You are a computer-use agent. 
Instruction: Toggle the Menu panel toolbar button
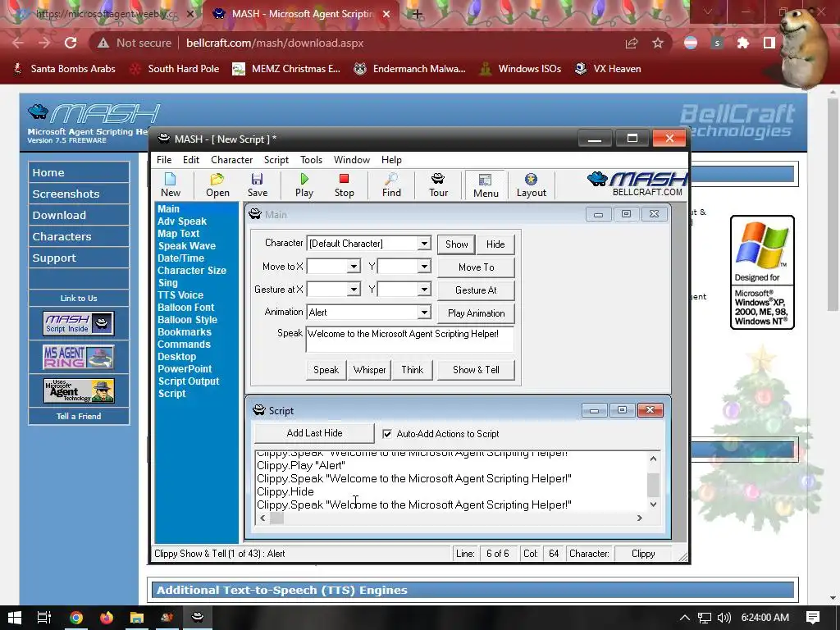(486, 186)
